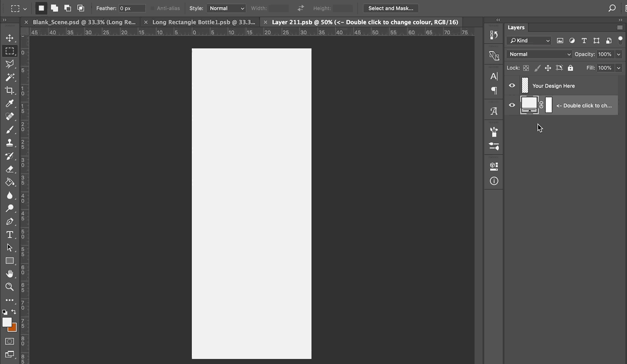Select the History Brush tool
The width and height of the screenshot is (627, 364).
tap(10, 156)
